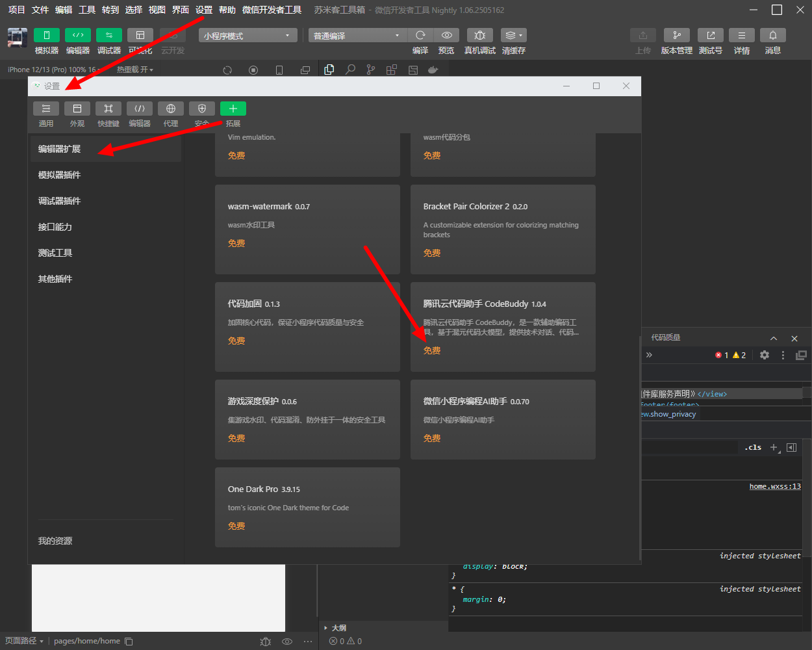Expand the 大纲 outline section

(x=336, y=628)
